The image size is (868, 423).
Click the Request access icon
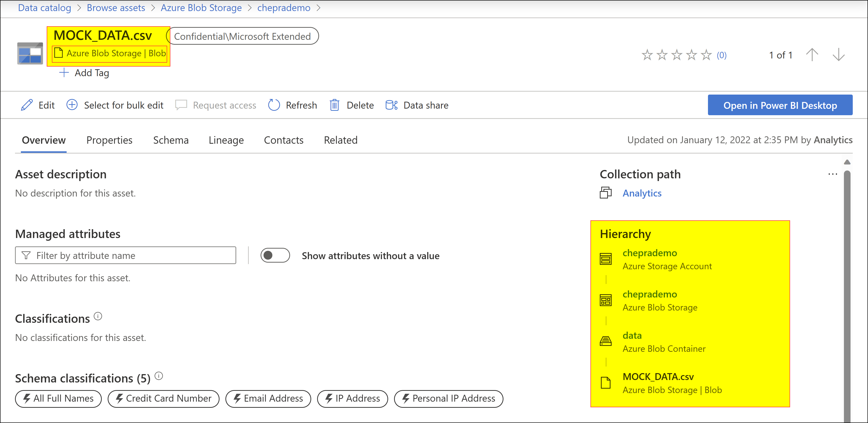(x=181, y=105)
